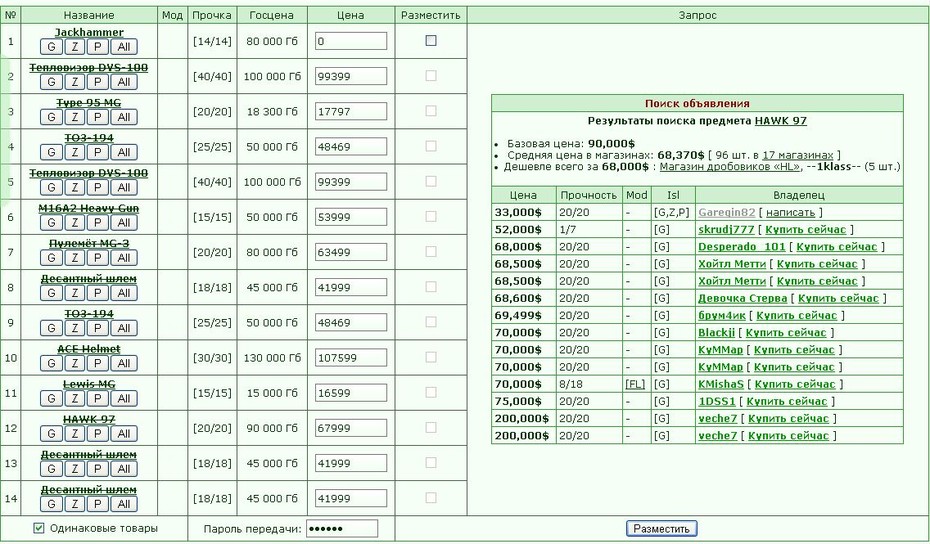Tick the Type 95 MG placement checkbox
Viewport: 930px width, 544px height.
[431, 111]
